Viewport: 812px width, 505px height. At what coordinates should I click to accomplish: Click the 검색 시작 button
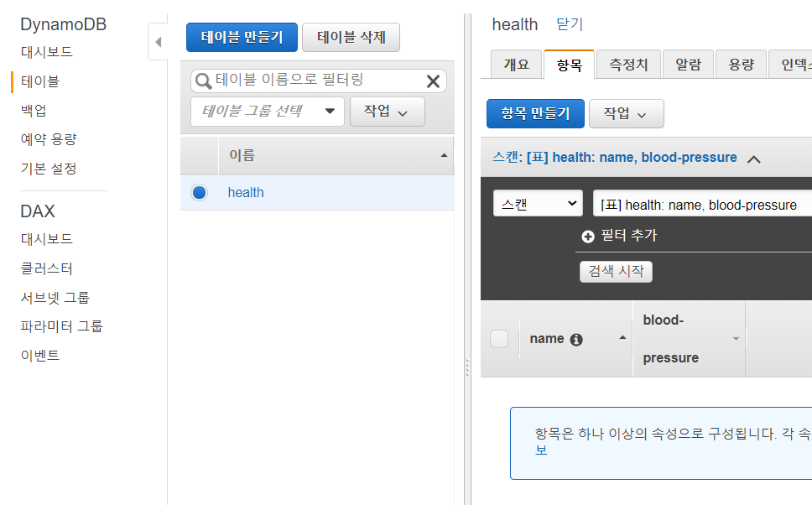pos(616,272)
